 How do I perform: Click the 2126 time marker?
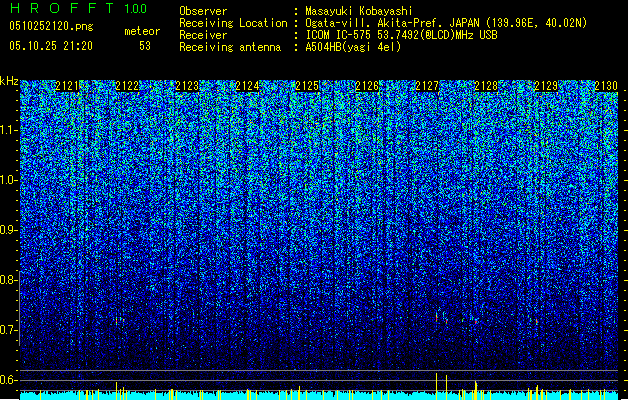tap(367, 86)
